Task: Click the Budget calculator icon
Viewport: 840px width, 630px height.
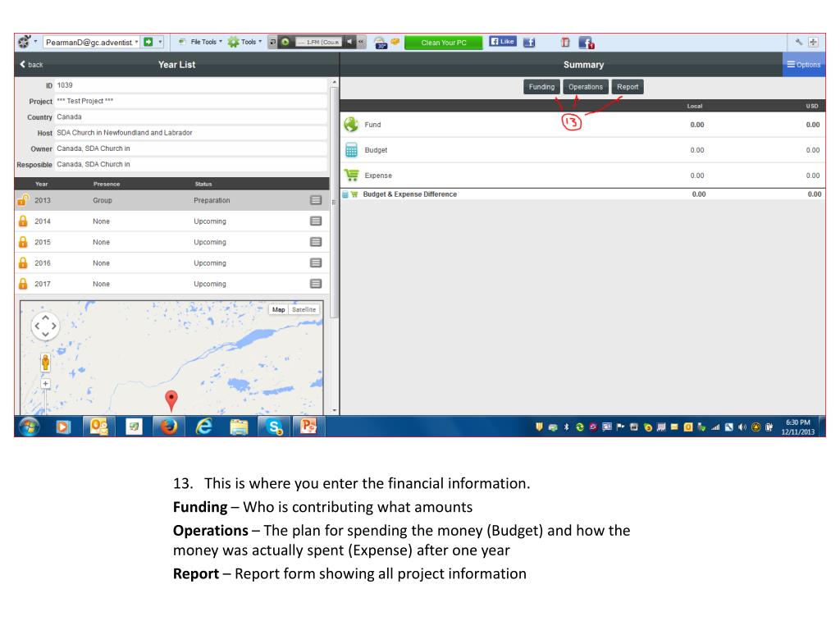Action: [351, 150]
